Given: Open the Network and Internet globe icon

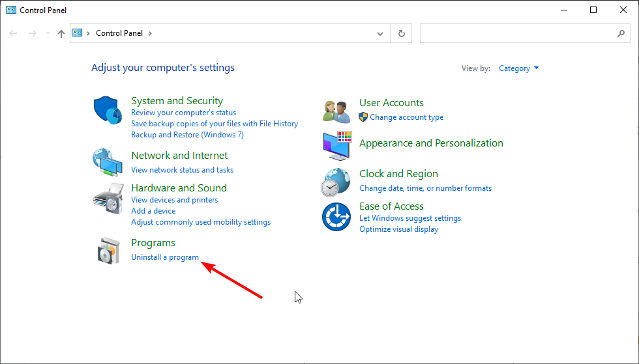Looking at the screenshot, I should 108,162.
